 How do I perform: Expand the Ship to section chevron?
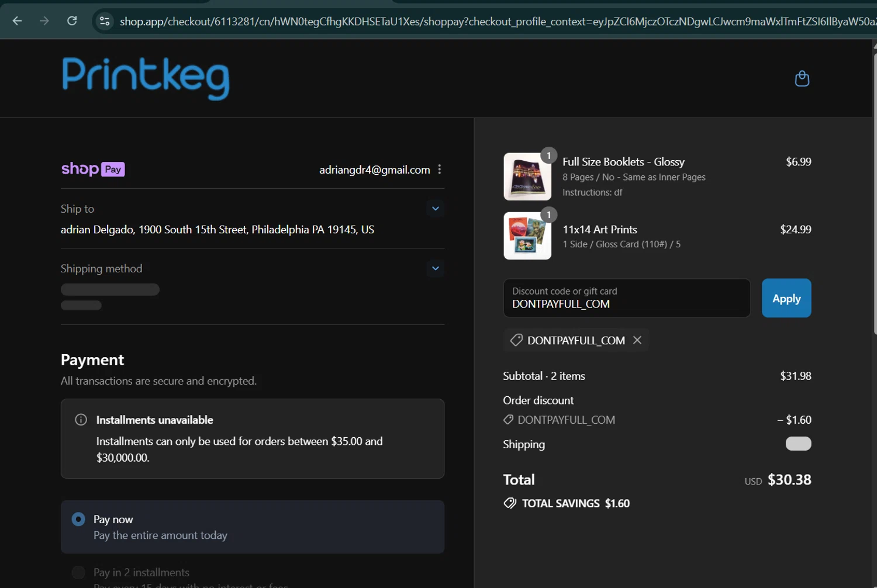[436, 209]
